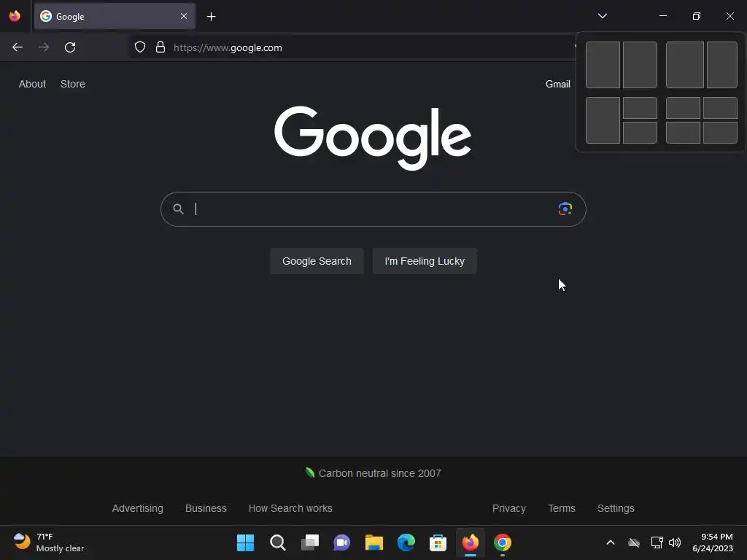This screenshot has height=560, width=747.
Task: Open the Store link
Action: [x=73, y=84]
